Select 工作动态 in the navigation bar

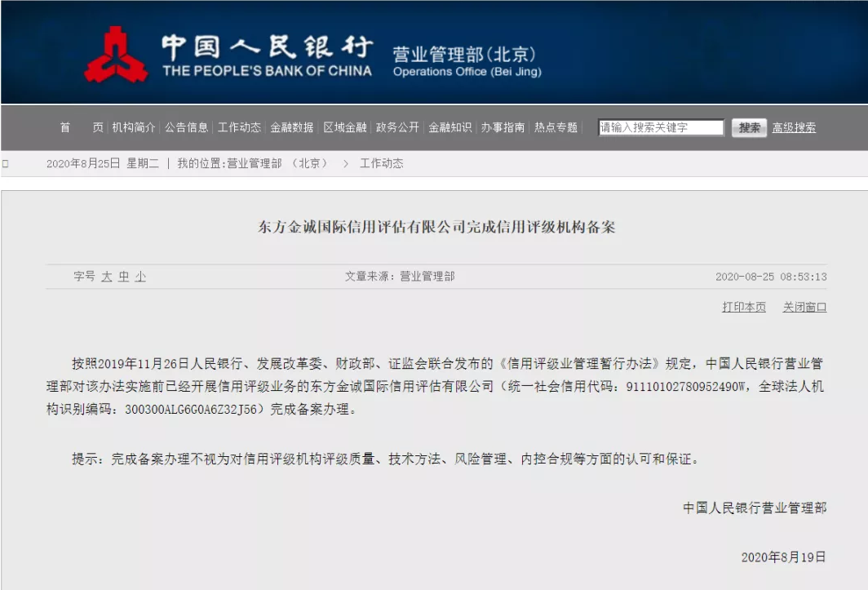point(239,127)
